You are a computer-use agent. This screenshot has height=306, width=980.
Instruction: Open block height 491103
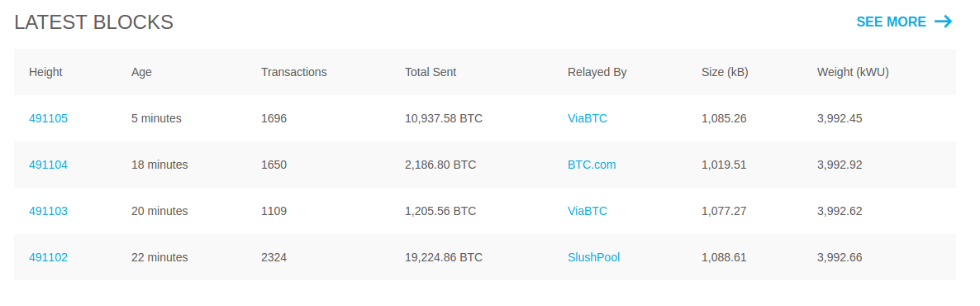48,211
